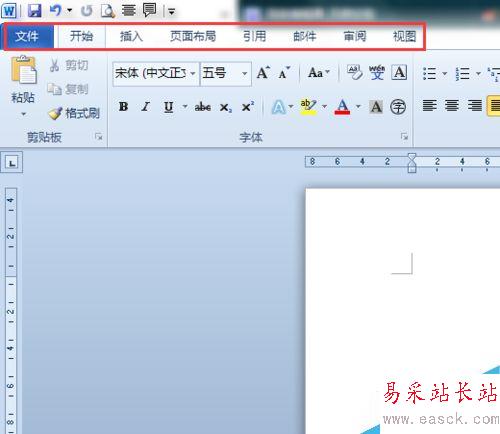Toggle subscript formatting
Image resolution: width=500 pixels, height=434 pixels.
[x=226, y=107]
